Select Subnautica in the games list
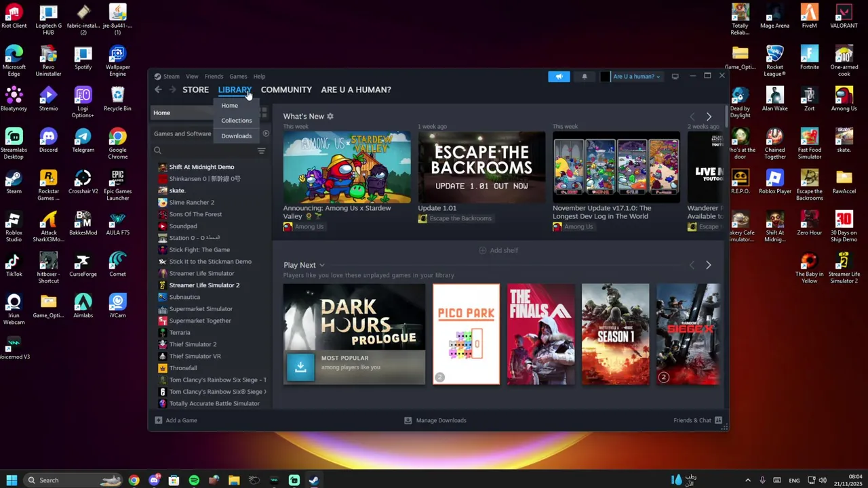868x488 pixels. 184,297
